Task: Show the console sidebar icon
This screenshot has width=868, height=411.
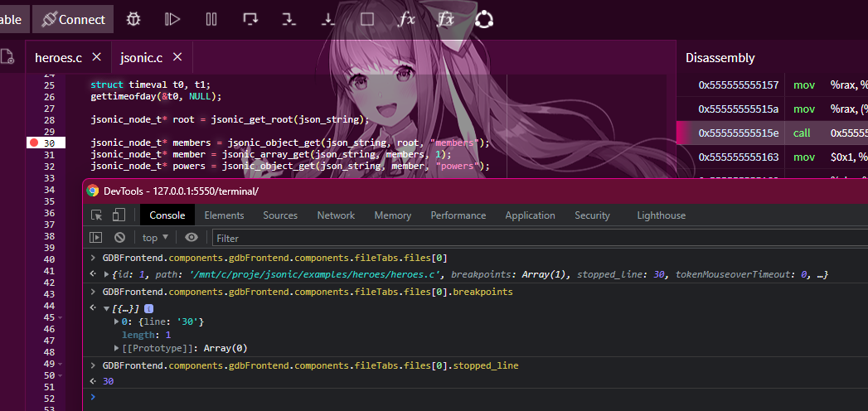Action: pos(96,237)
